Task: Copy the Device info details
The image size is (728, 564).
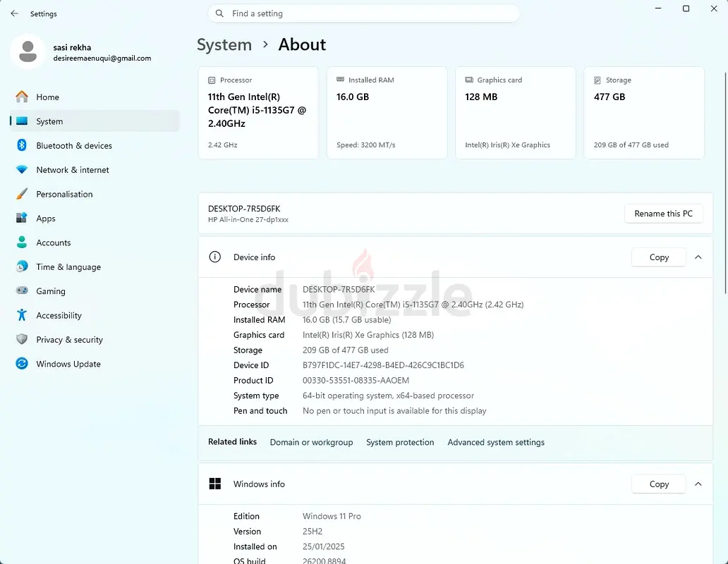Action: coord(658,257)
